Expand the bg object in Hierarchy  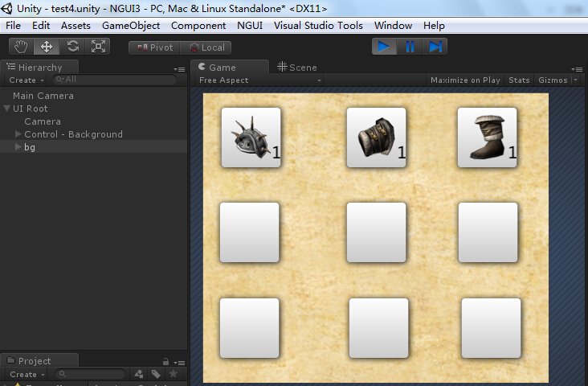point(18,147)
